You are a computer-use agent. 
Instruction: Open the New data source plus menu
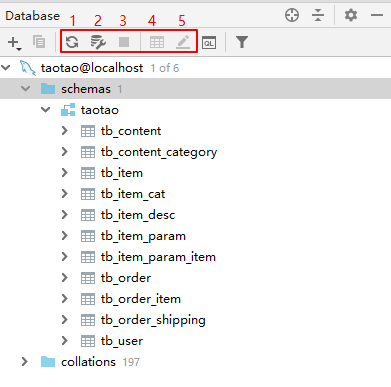(x=14, y=43)
